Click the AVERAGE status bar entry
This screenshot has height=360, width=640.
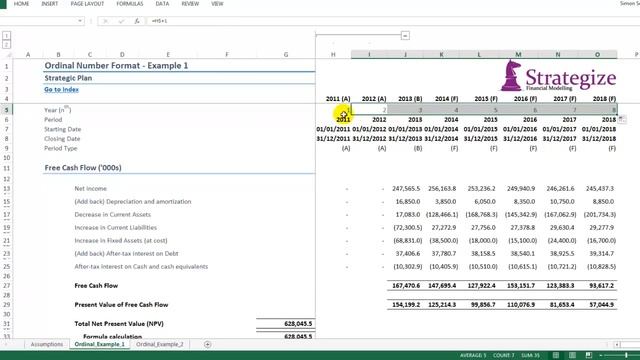tap(473, 356)
